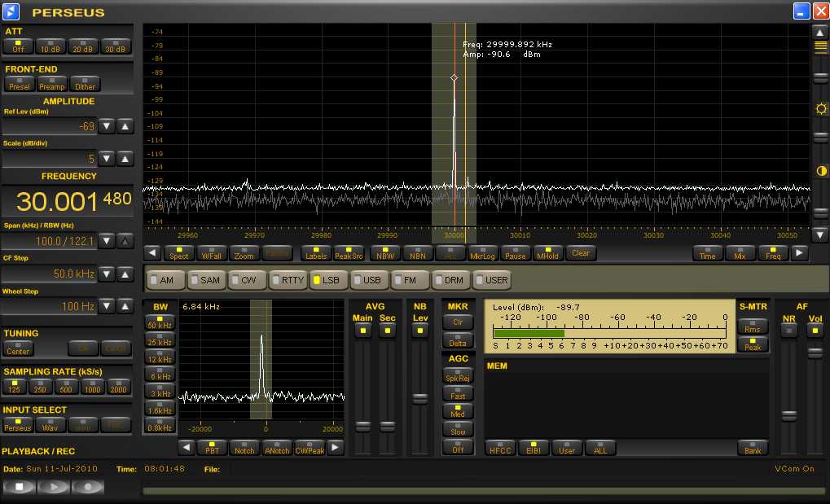Image resolution: width=830 pixels, height=504 pixels.
Task: Toggle the Preamp front-end switch
Action: [x=52, y=84]
